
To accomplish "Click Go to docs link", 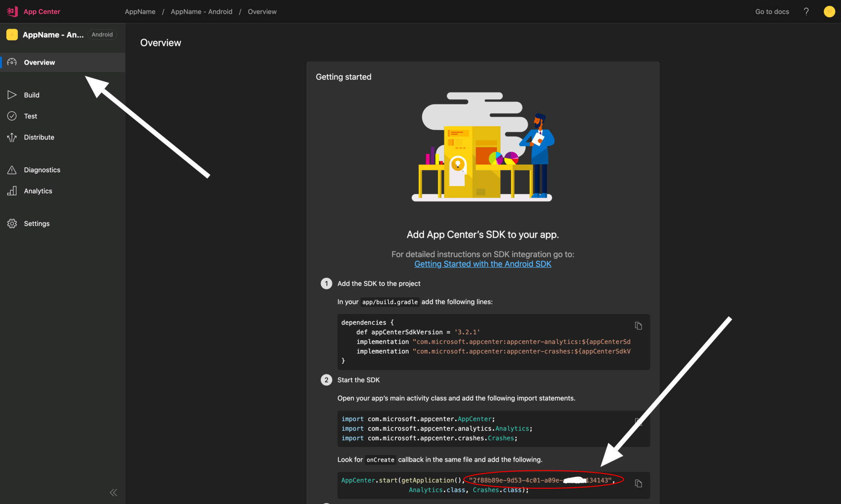I will click(772, 12).
